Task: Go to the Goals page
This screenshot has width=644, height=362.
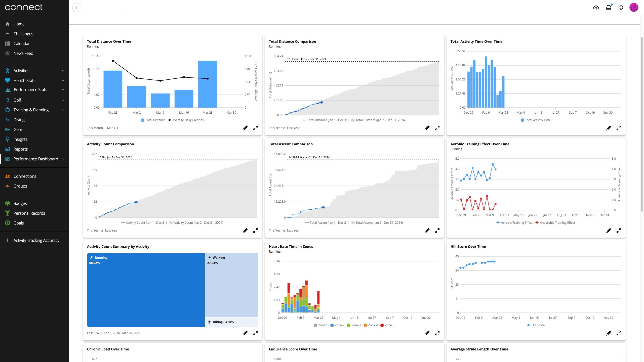Action: [18, 223]
